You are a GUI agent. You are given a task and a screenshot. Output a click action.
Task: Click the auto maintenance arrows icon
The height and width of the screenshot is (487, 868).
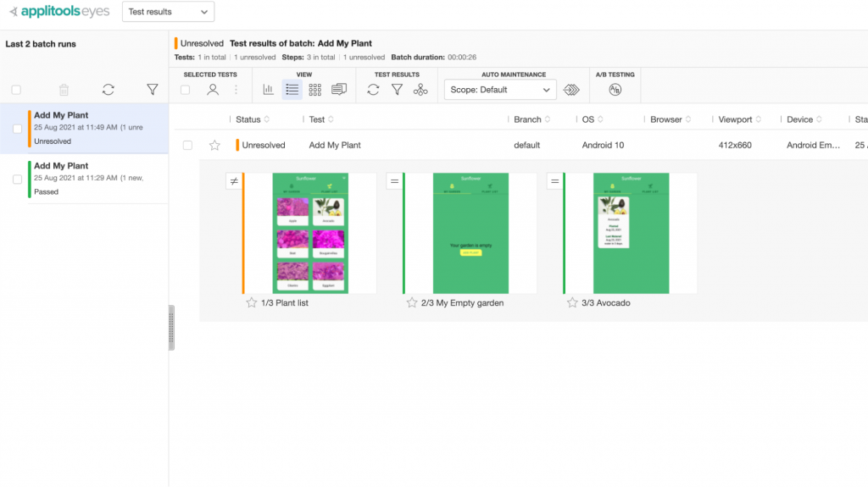point(573,90)
